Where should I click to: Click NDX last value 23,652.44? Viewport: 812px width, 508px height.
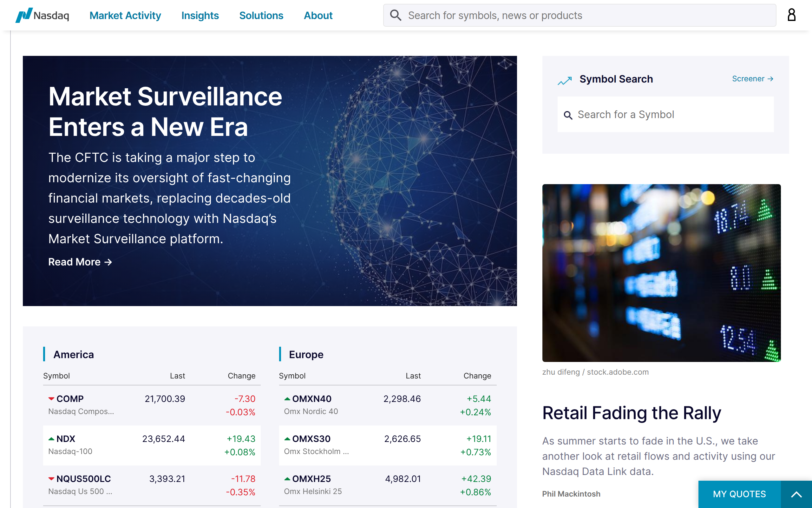pyautogui.click(x=163, y=439)
